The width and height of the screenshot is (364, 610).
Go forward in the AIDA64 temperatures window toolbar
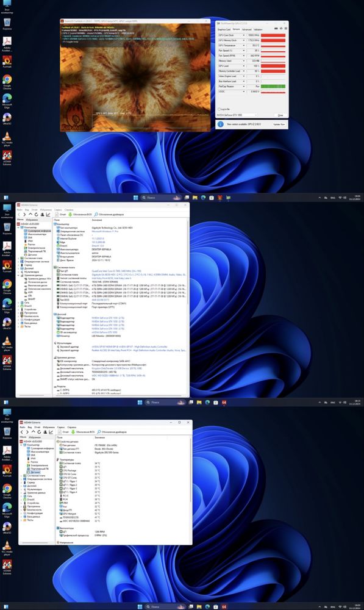[x=27, y=432]
